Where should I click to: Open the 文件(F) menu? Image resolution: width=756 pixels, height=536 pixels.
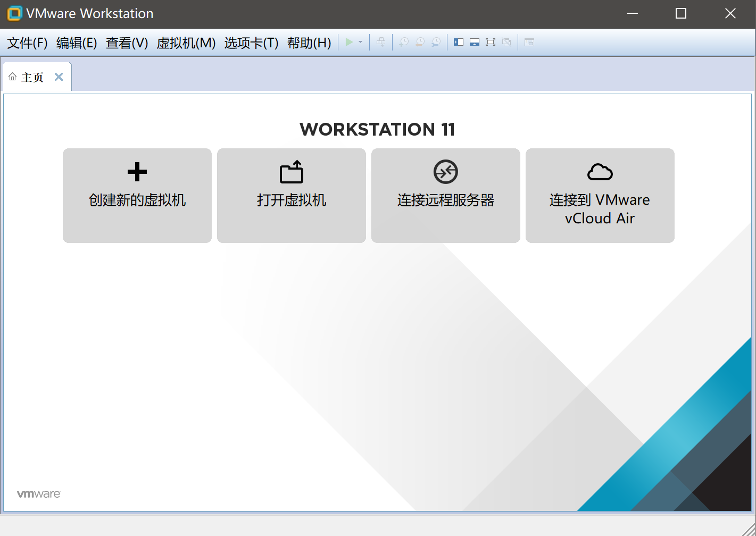coord(27,43)
